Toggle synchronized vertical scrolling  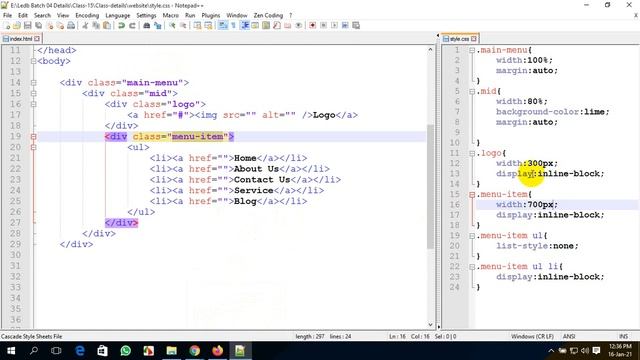pos(198,25)
